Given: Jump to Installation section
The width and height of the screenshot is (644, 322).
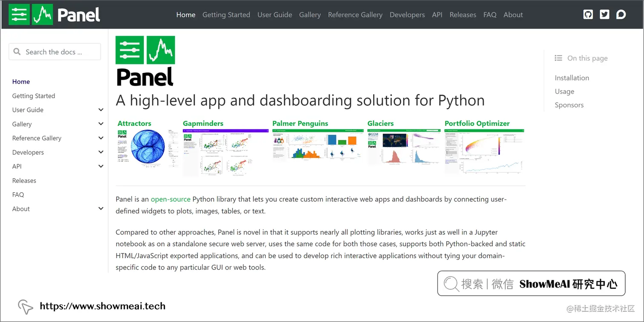Looking at the screenshot, I should pos(572,78).
